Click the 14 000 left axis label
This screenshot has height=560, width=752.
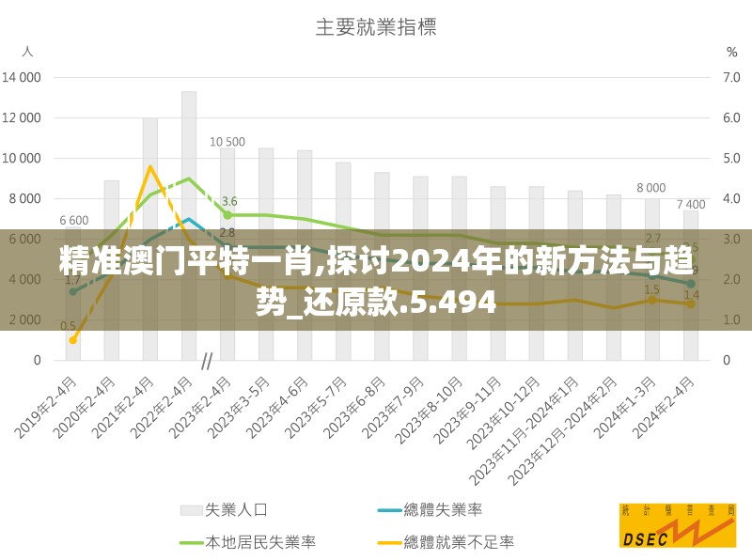pos(22,77)
